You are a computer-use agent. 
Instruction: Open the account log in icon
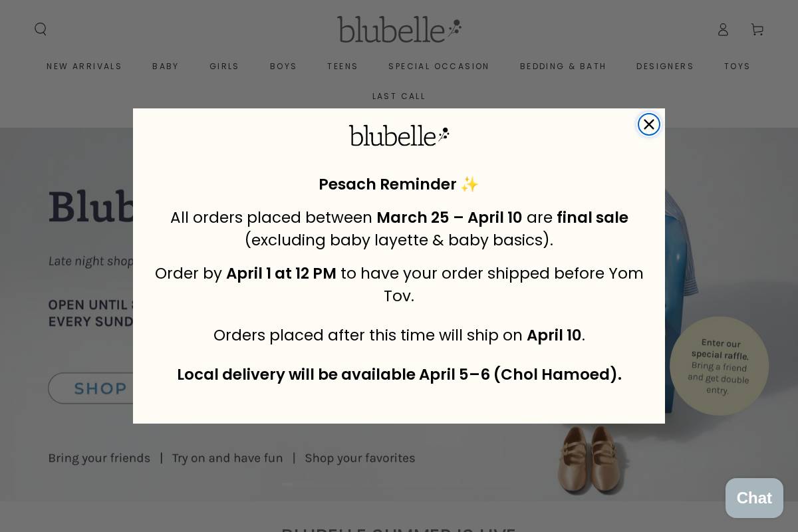click(x=723, y=29)
